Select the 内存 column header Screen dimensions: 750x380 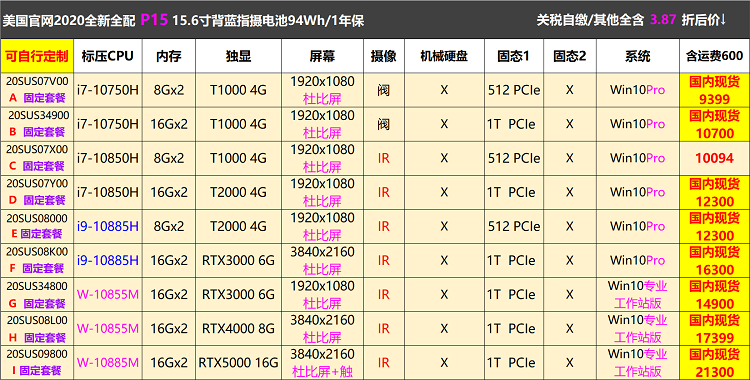pyautogui.click(x=169, y=56)
